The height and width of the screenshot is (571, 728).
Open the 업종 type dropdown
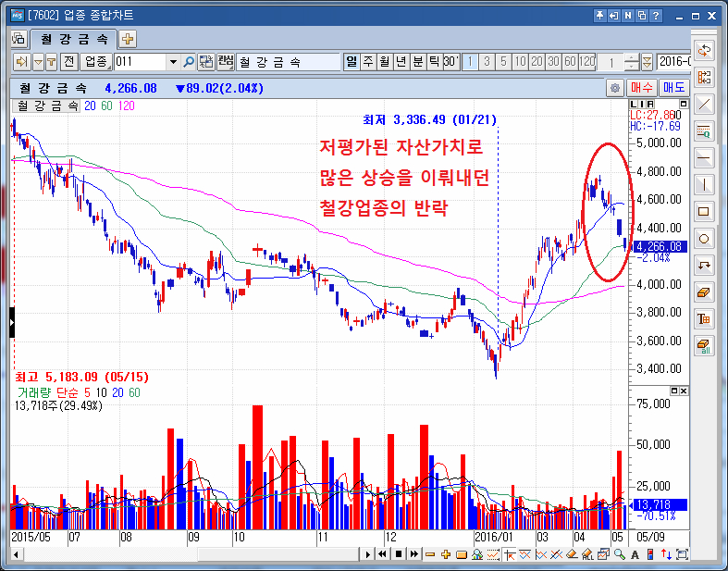pyautogui.click(x=96, y=62)
